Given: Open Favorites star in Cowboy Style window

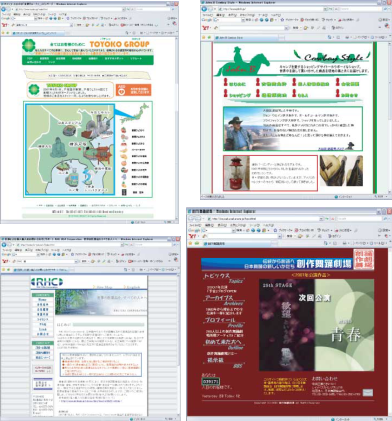Looking at the screenshot, I should [204, 37].
